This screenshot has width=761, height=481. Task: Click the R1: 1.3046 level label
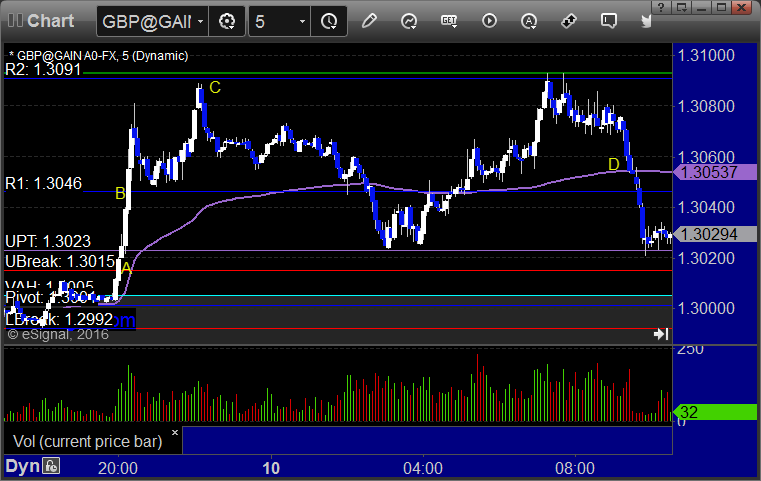point(43,183)
